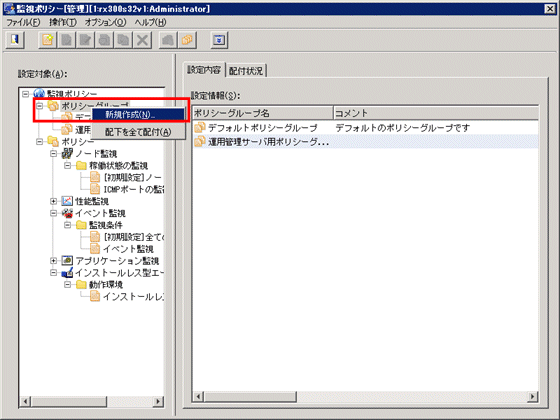
Task: Choose 配下を全て配付(A) from context menu
Action: pos(138,132)
